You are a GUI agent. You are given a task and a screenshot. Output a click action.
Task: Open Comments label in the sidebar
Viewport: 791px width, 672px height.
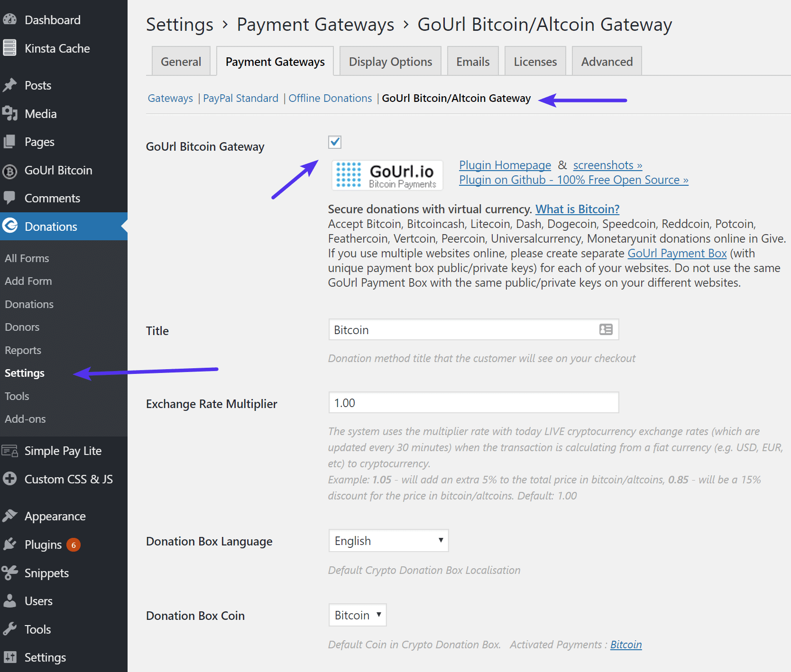coord(52,198)
